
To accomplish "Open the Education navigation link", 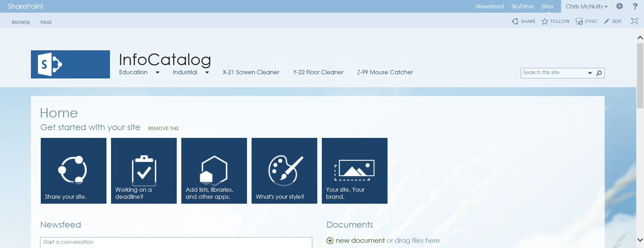I will [133, 72].
